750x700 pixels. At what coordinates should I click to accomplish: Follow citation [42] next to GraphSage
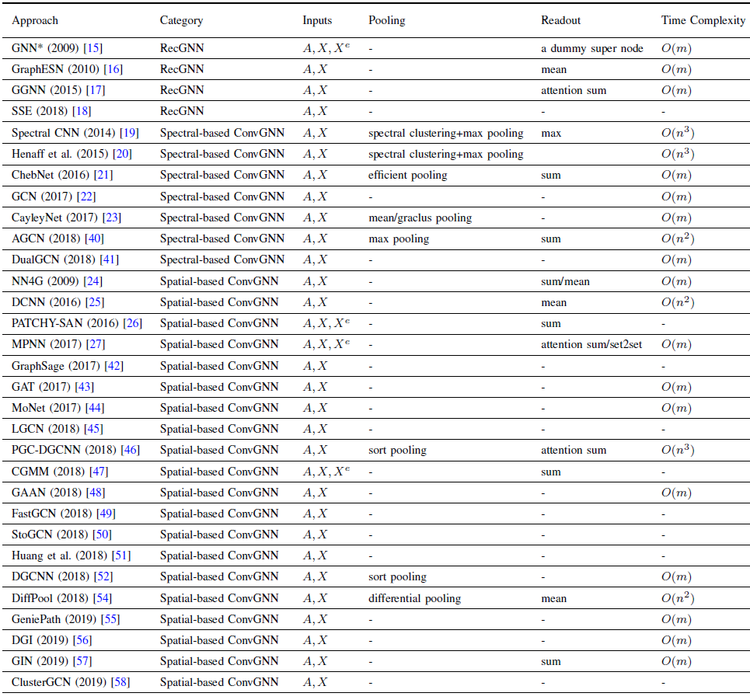pos(113,366)
